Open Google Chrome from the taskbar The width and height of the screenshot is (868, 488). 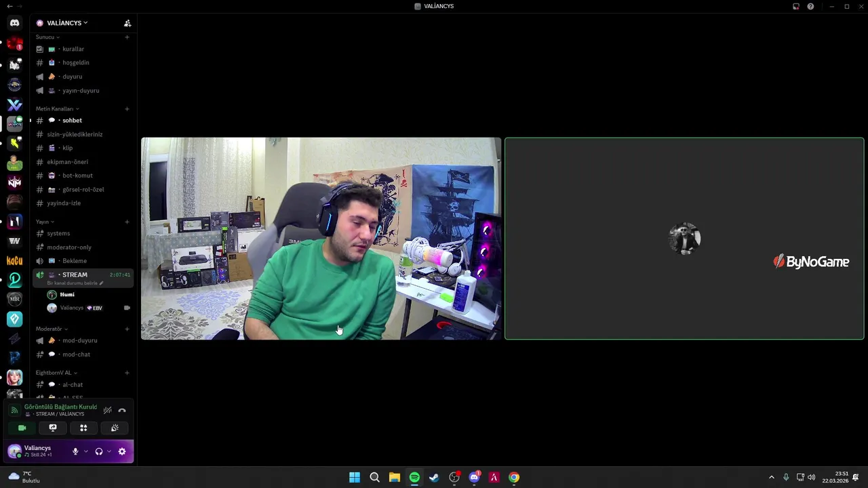coord(514,477)
